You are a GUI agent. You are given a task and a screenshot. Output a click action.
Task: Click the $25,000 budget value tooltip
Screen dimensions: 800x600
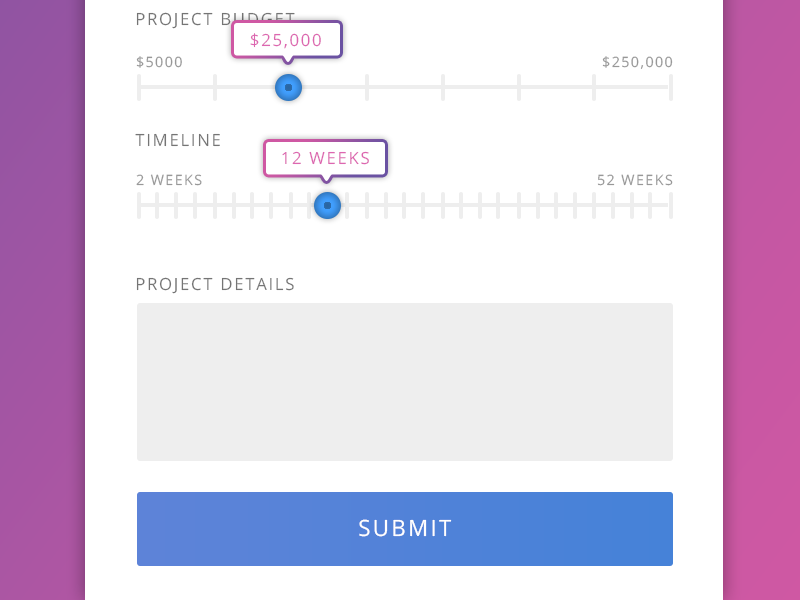point(287,40)
